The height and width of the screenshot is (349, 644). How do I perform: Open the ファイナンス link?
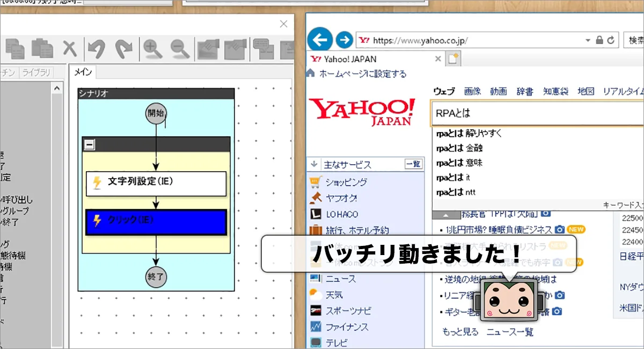347,326
